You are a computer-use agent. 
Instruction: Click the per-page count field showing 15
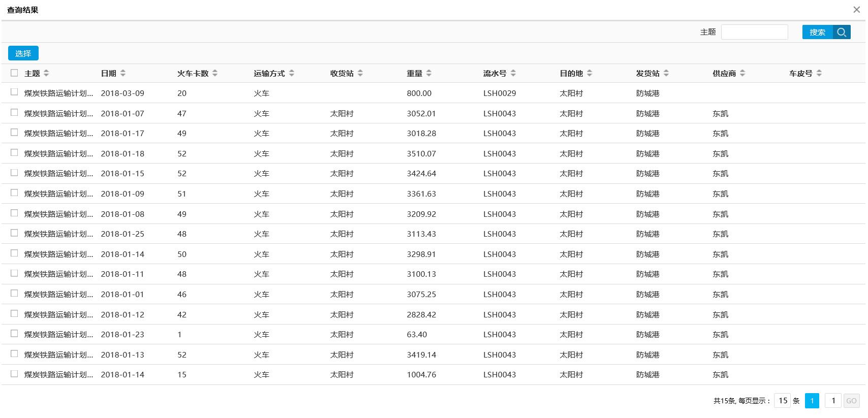click(x=783, y=401)
